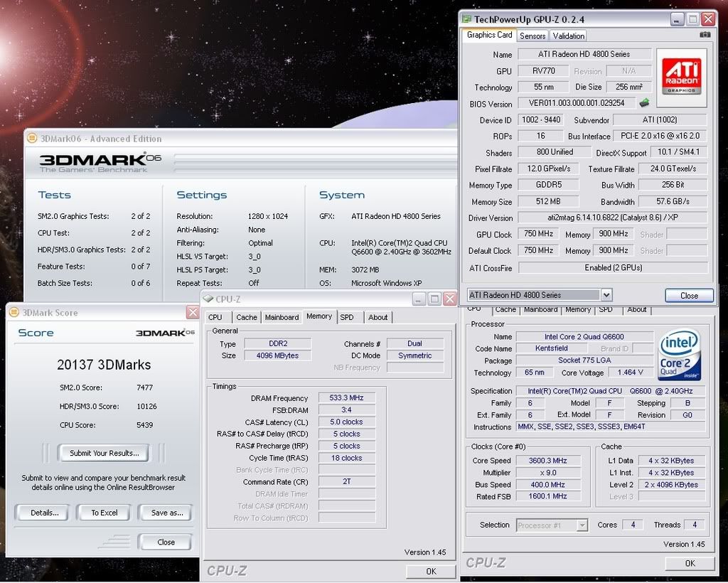
Task: Click the 3DMark Score window title icon
Action: (x=14, y=312)
